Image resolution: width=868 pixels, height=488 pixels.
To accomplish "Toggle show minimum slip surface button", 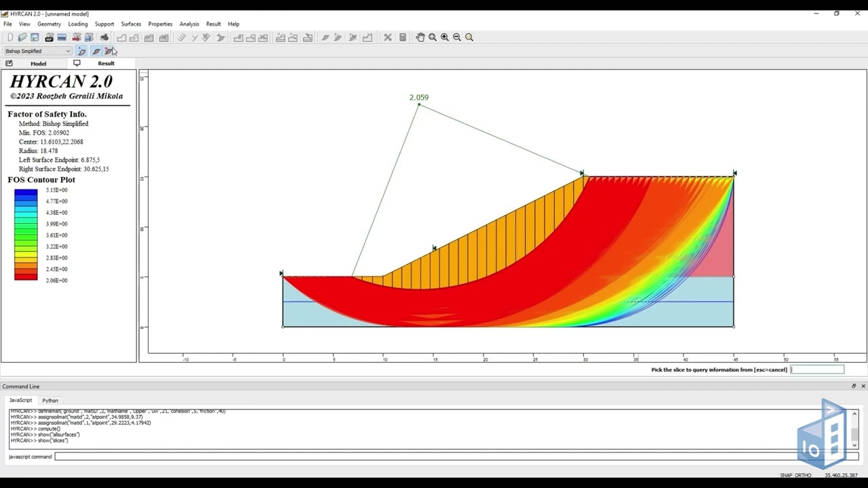I will [x=82, y=51].
